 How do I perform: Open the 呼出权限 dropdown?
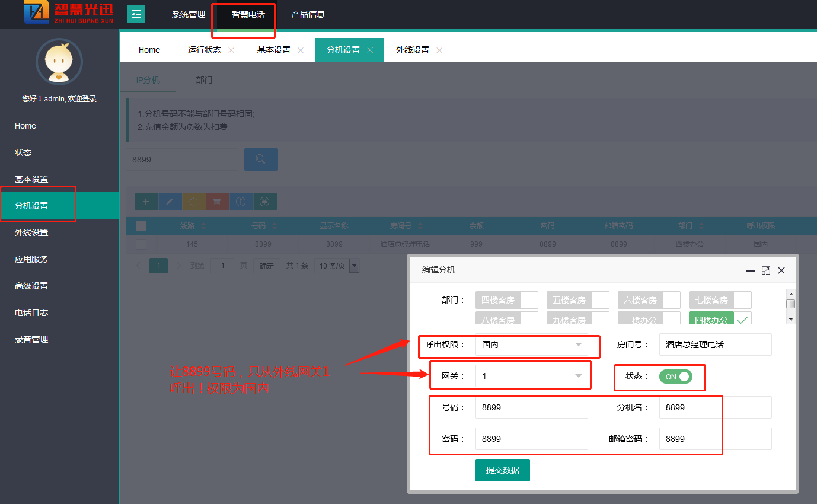[x=531, y=344]
